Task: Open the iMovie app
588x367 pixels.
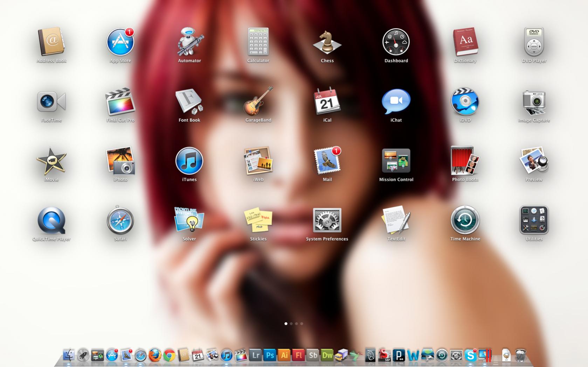Action: 51,161
